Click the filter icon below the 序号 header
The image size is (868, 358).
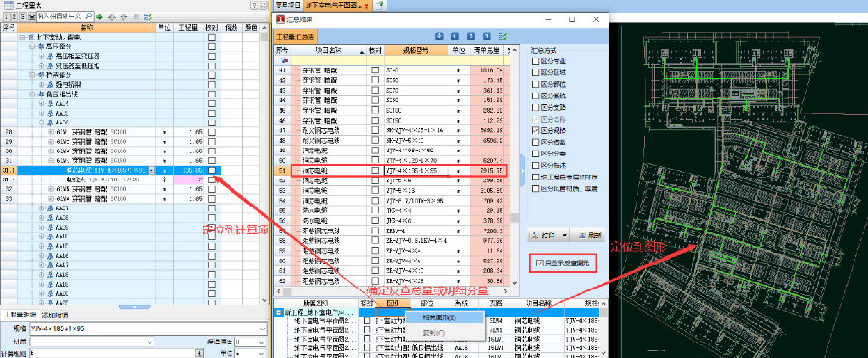pyautogui.click(x=284, y=60)
